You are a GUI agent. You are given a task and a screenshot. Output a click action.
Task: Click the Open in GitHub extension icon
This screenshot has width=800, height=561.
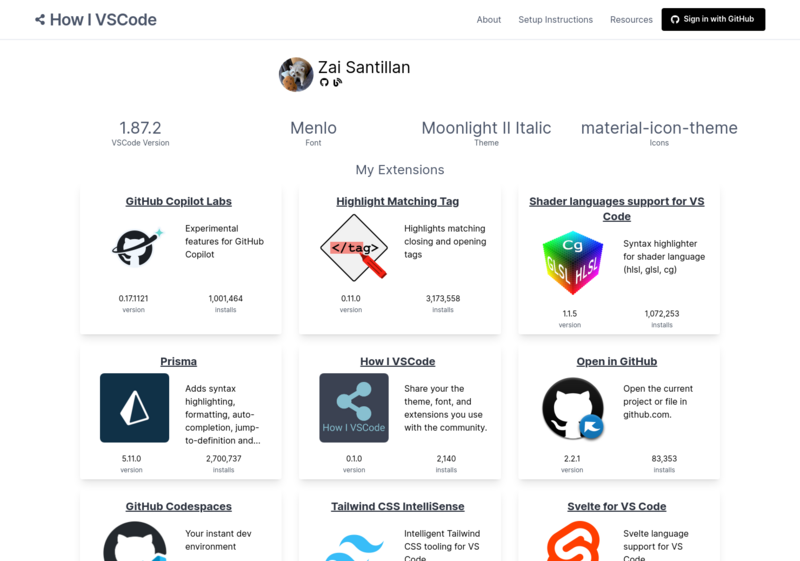[573, 408]
